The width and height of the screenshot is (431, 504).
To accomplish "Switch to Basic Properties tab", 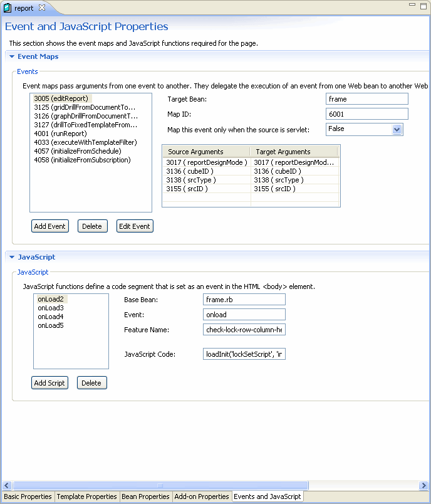I will [28, 496].
